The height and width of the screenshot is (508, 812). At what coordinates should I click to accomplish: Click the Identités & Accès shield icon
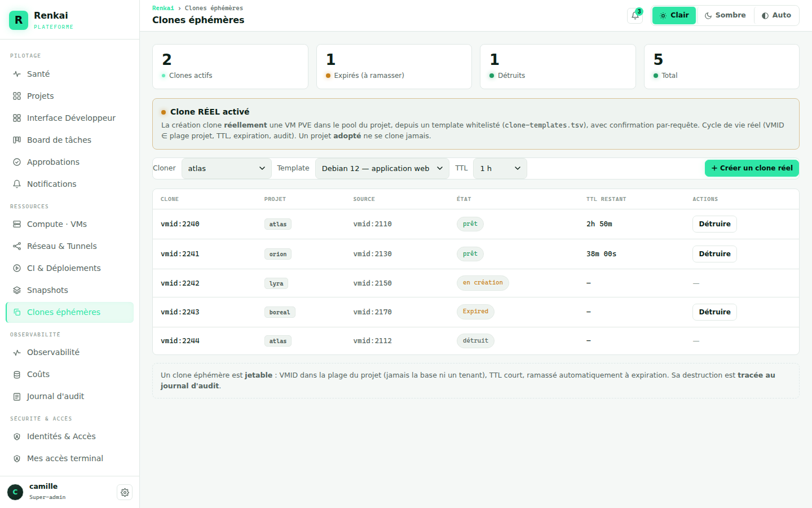click(x=17, y=436)
